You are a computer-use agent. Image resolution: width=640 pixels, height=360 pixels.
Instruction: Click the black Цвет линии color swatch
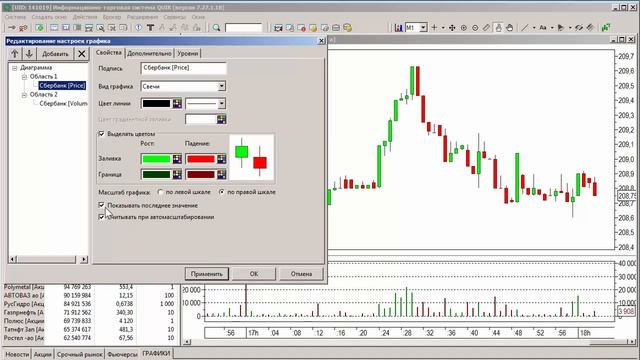[156, 103]
